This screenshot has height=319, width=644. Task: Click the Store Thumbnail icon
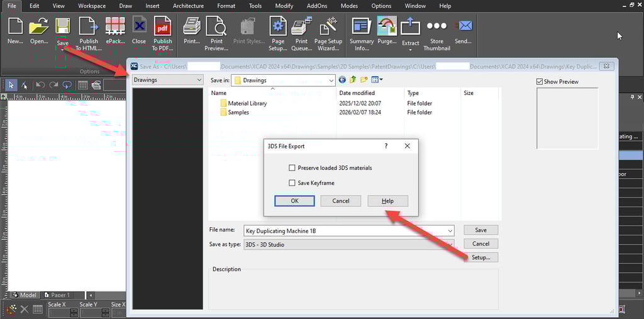click(x=436, y=26)
